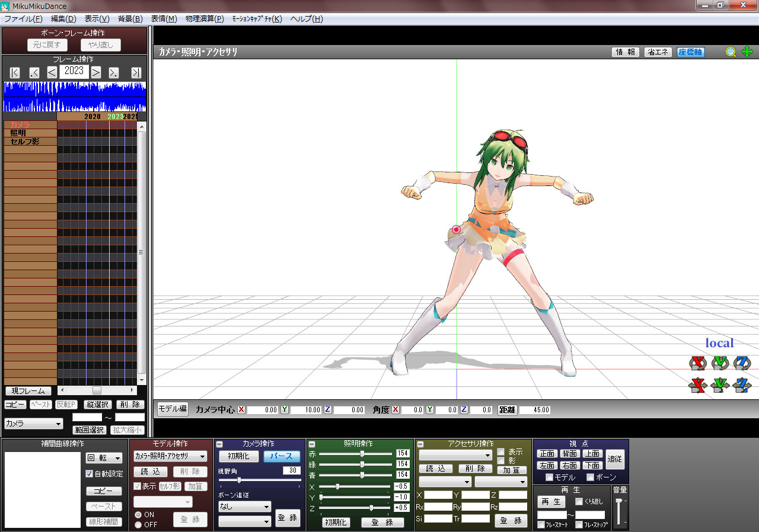Viewport: 759px width, 532px height.
Task: Click the green Y move axis icon
Action: click(720, 385)
